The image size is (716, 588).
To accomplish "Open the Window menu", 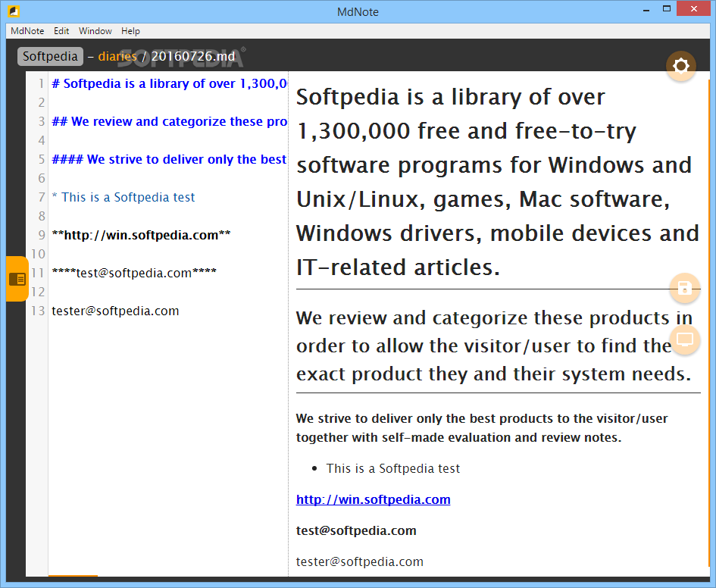I will [95, 31].
